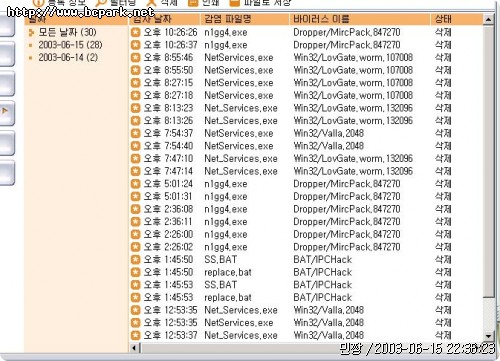Click the icon of the 오후 5:01:31 entry

click(x=135, y=197)
